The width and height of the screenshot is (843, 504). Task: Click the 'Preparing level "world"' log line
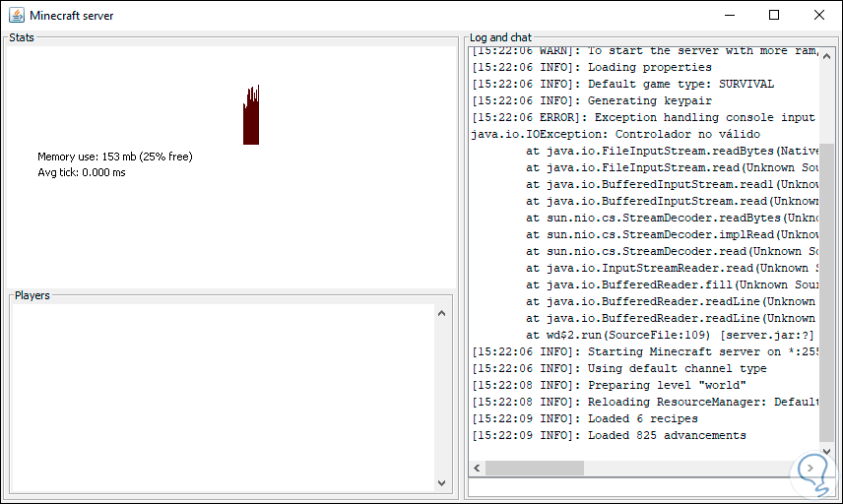pyautogui.click(x=609, y=385)
